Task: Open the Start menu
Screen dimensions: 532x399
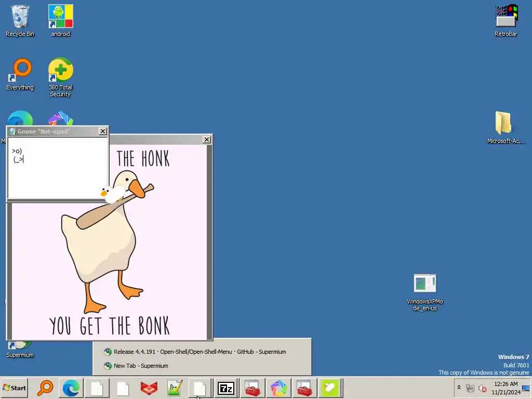Action: [14, 388]
